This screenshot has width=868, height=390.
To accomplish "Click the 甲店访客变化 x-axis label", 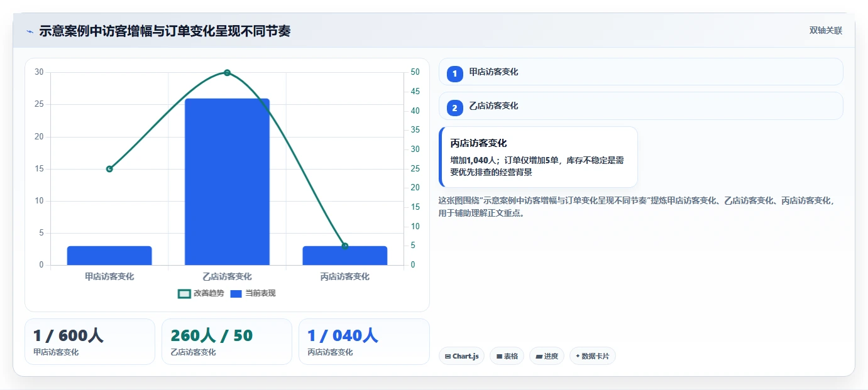I will tap(109, 276).
